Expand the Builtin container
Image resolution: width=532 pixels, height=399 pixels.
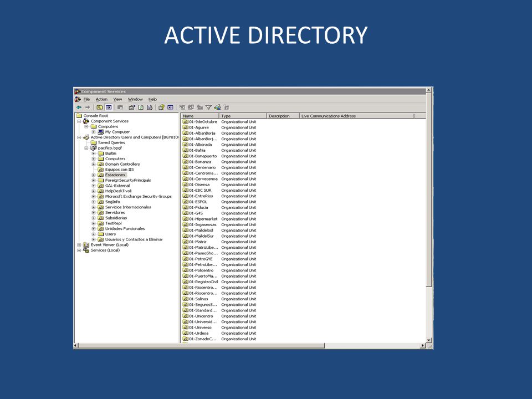93,154
